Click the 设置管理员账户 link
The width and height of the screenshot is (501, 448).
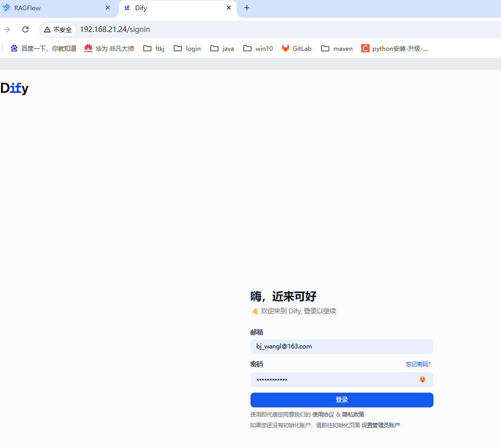381,425
